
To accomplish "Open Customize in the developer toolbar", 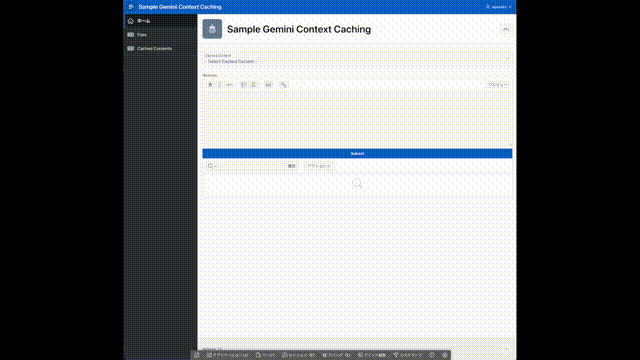I will point(408,355).
